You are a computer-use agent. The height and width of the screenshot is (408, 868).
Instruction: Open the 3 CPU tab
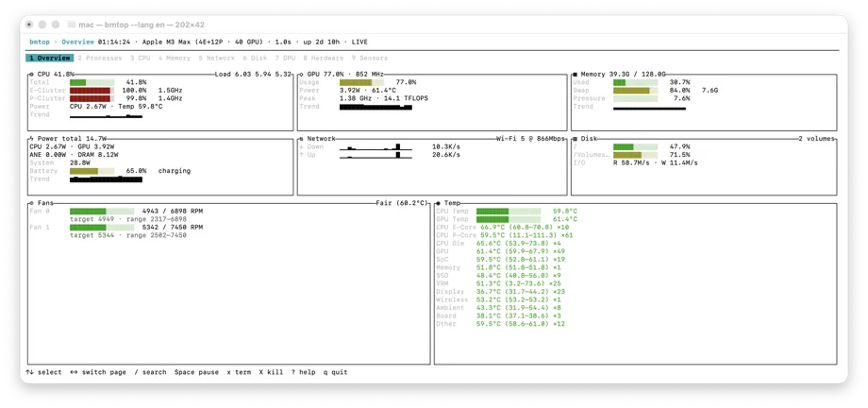(141, 59)
